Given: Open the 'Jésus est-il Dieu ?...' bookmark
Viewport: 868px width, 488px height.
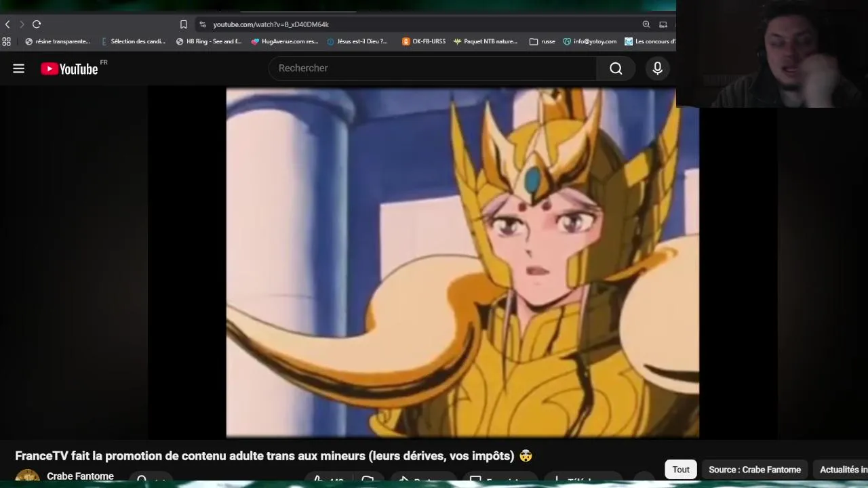Looking at the screenshot, I should 357,41.
